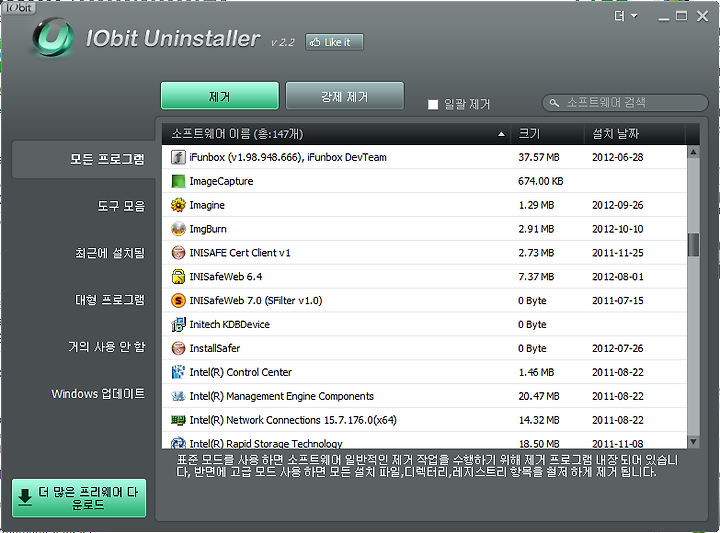Select Intel(R) Control Center name
The height and width of the screenshot is (533, 720).
[241, 372]
